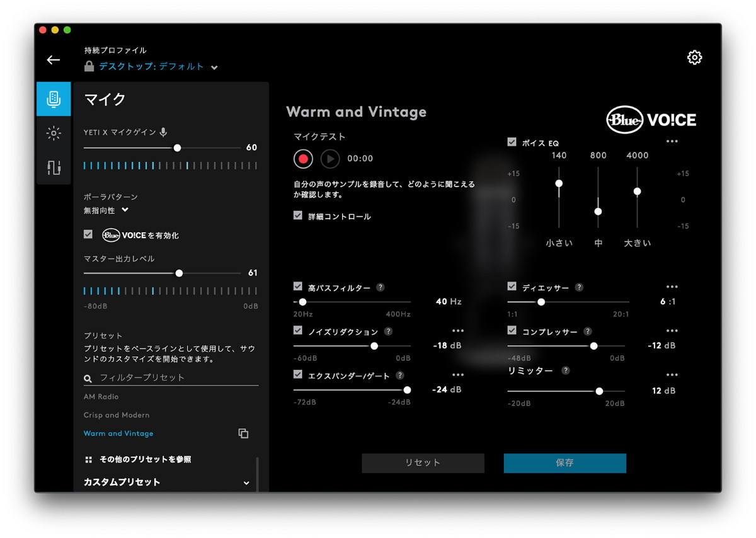Select the Crisp and Modern preset
The height and width of the screenshot is (538, 756).
117,415
